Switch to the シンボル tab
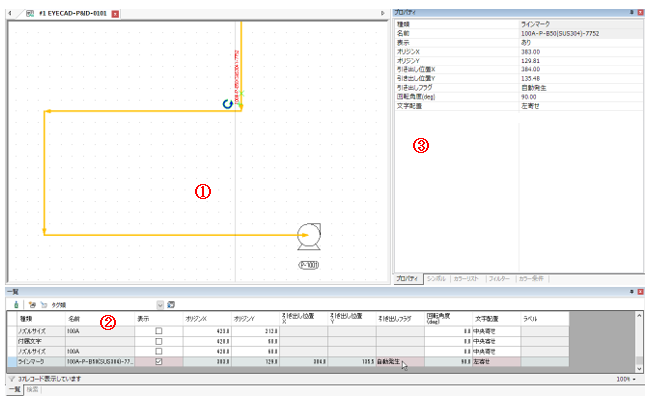Screen dimensions: 652x399 (x=436, y=278)
